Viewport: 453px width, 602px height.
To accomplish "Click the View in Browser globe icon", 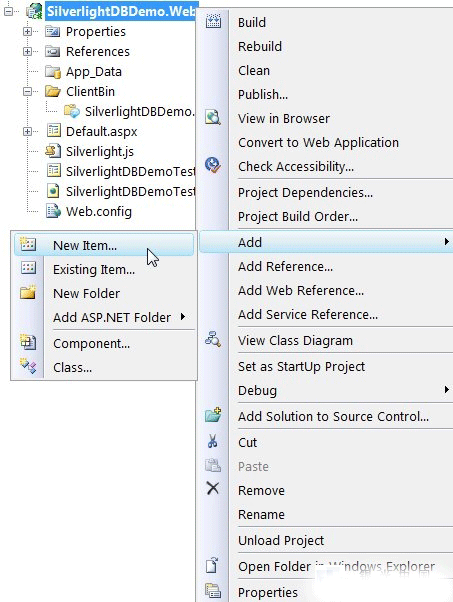I will coord(213,117).
